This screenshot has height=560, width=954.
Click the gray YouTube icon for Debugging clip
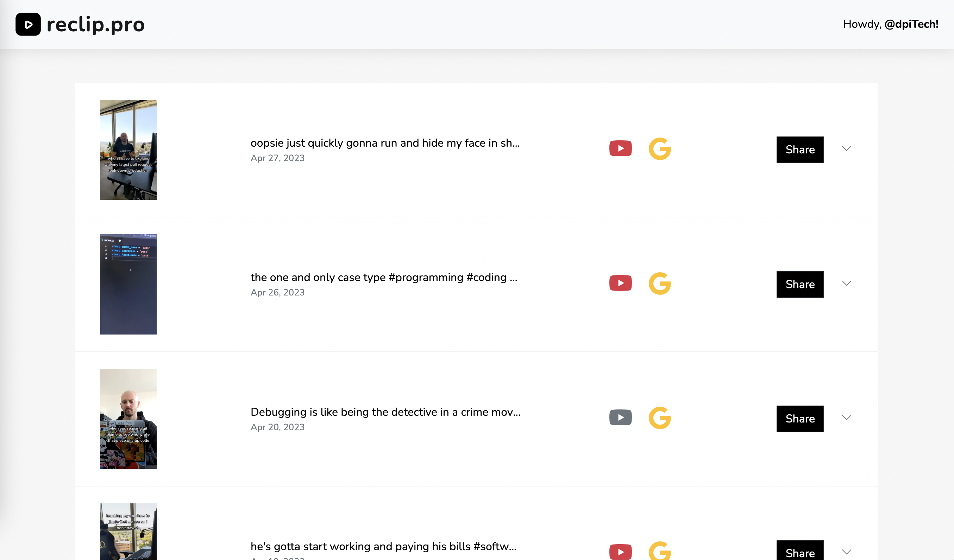click(x=621, y=417)
